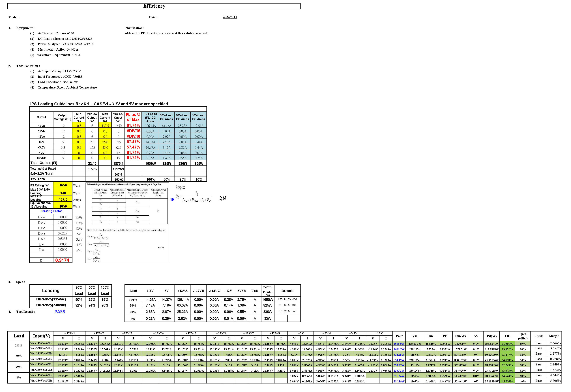571x392 pixels.
Task: Select the date '2023/4/11'
Action: pyautogui.click(x=230, y=17)
